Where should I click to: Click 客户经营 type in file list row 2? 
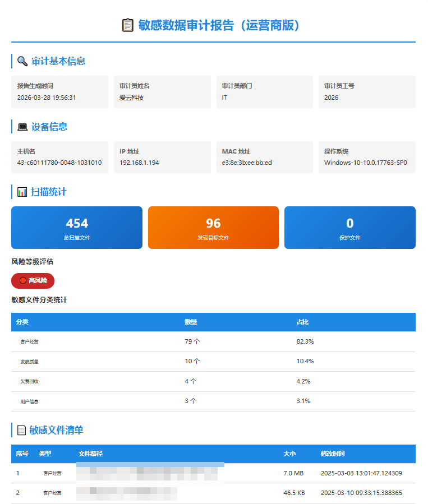(52, 493)
